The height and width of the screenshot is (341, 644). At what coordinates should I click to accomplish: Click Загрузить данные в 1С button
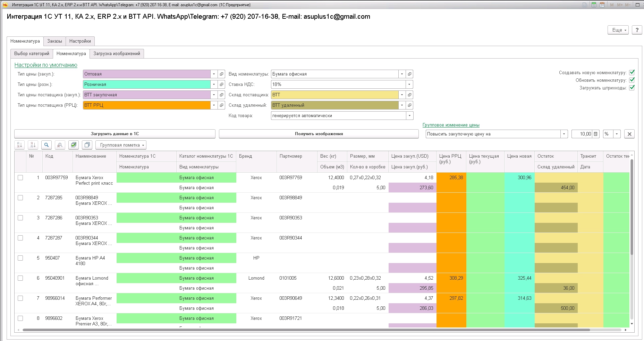(x=115, y=134)
